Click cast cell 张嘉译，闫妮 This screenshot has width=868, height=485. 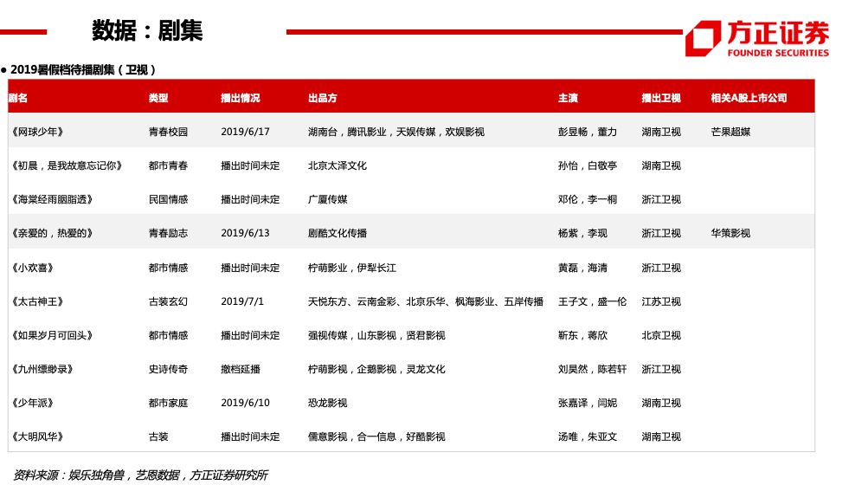point(588,403)
